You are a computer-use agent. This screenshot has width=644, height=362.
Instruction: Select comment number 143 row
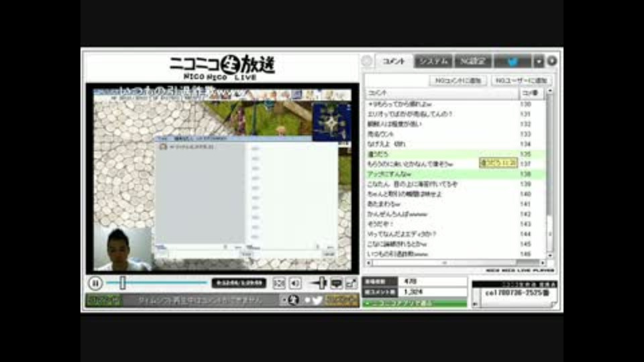(455, 224)
